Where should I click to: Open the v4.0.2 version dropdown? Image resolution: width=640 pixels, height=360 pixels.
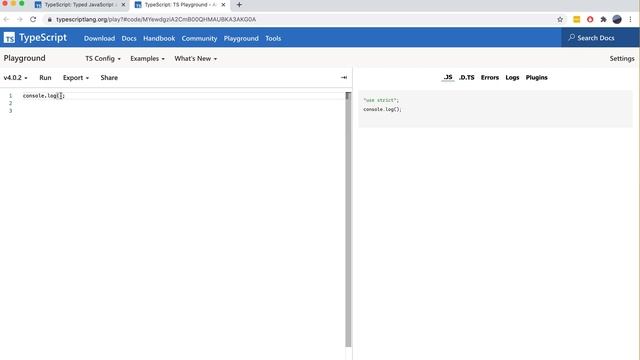[x=16, y=78]
